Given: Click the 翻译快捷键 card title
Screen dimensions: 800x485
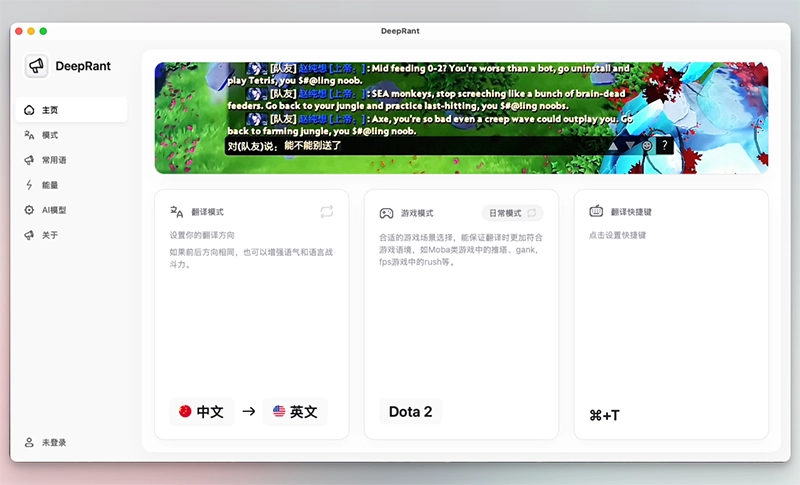Looking at the screenshot, I should coord(631,212).
